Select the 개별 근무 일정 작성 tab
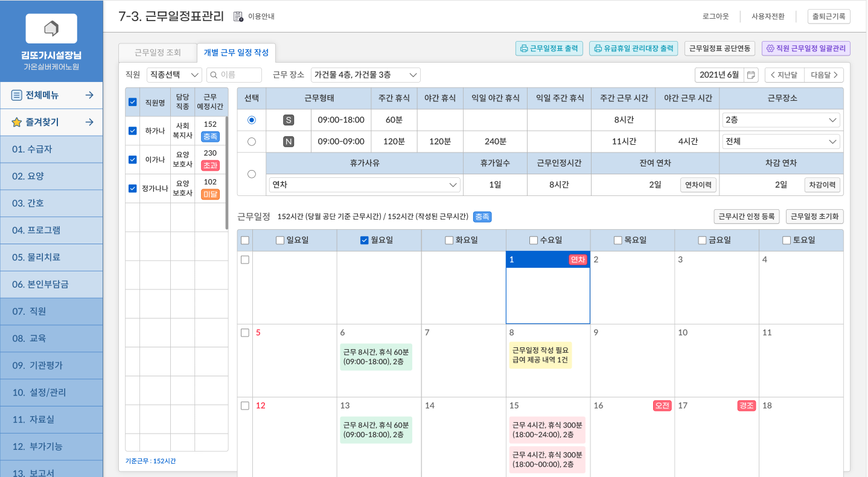868x477 pixels. click(236, 52)
